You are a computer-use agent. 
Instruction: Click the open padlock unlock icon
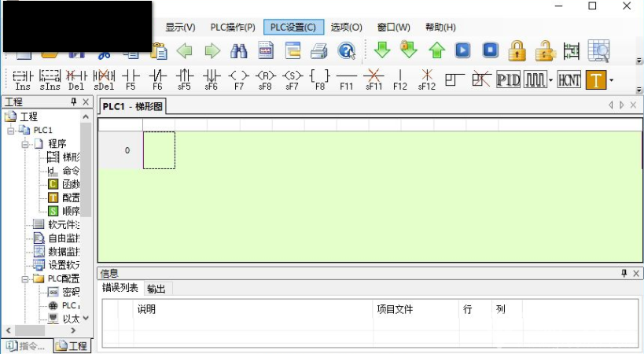coord(546,51)
